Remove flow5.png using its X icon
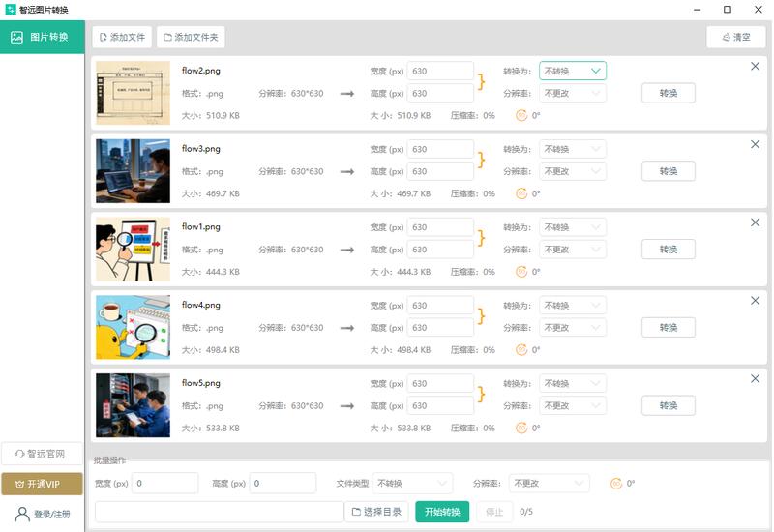Viewport: 774px width, 532px height. click(755, 378)
